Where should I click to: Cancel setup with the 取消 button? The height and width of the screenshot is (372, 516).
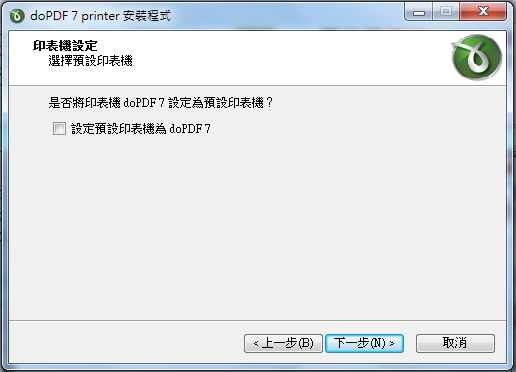coord(455,343)
